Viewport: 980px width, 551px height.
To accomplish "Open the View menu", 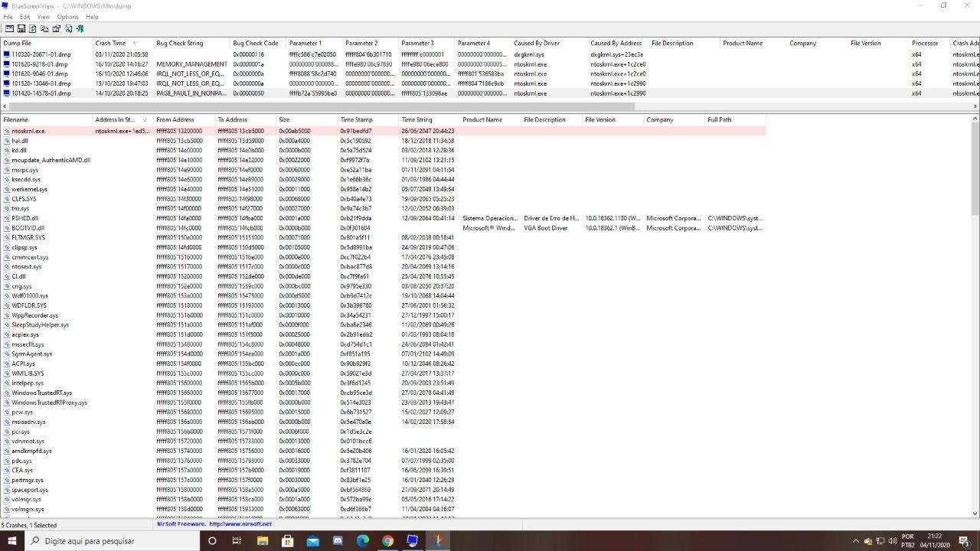I will [x=44, y=17].
